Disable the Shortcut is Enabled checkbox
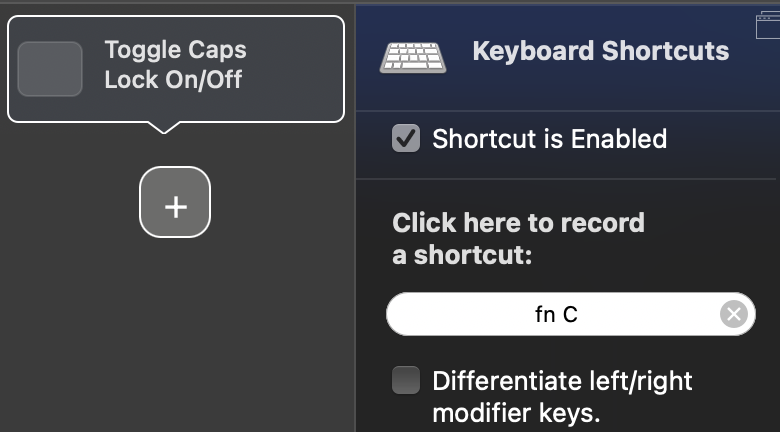The height and width of the screenshot is (432, 780). (406, 138)
